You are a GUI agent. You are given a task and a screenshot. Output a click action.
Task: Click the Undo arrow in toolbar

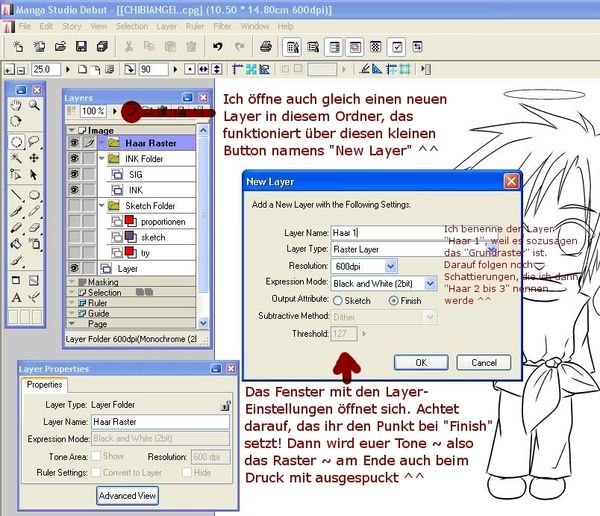coord(218,47)
